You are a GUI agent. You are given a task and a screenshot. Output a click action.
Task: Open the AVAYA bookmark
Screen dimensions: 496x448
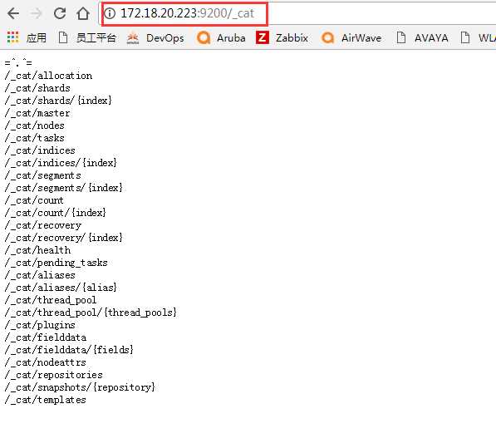tap(431, 38)
